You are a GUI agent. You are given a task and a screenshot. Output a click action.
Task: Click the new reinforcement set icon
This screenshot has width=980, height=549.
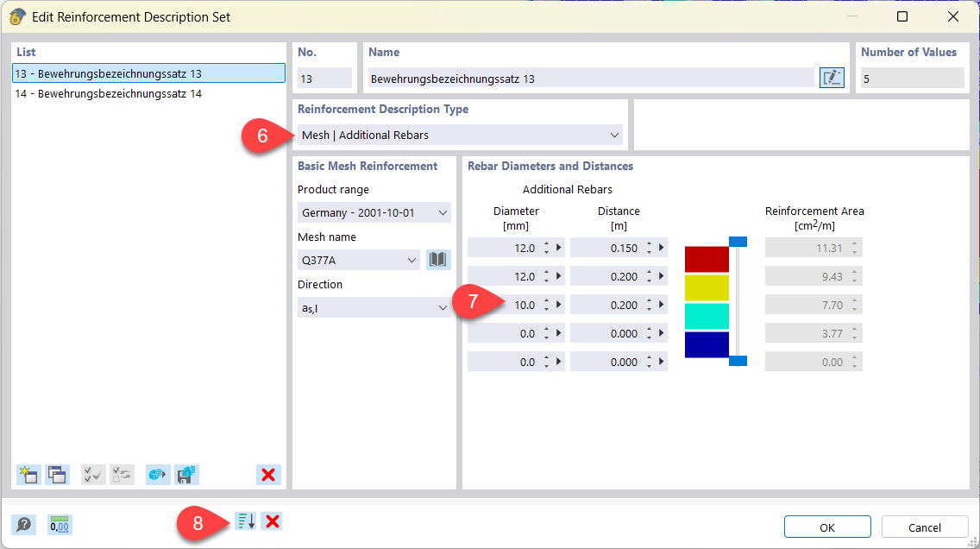click(x=28, y=475)
